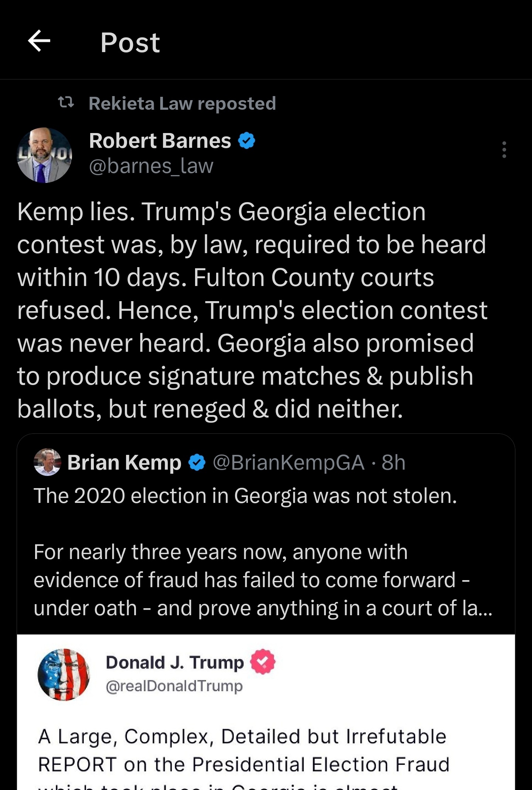Tap the Robert Barnes display name
The image size is (532, 790).
click(x=160, y=141)
